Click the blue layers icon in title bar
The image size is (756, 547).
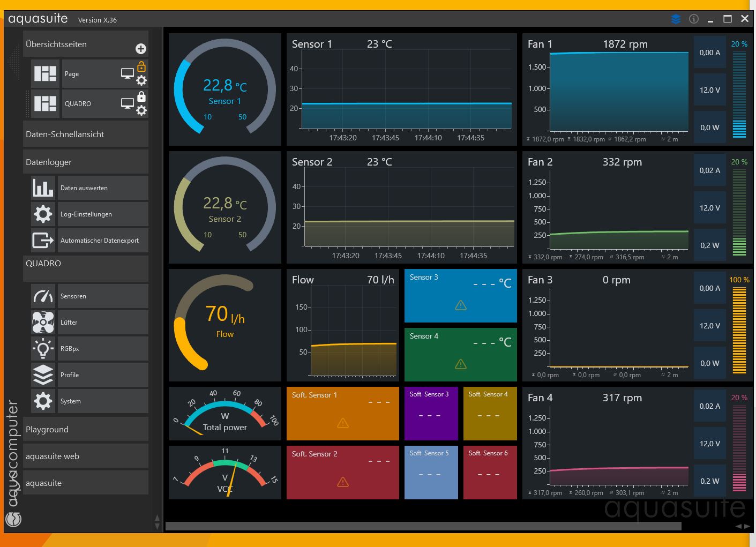[676, 19]
